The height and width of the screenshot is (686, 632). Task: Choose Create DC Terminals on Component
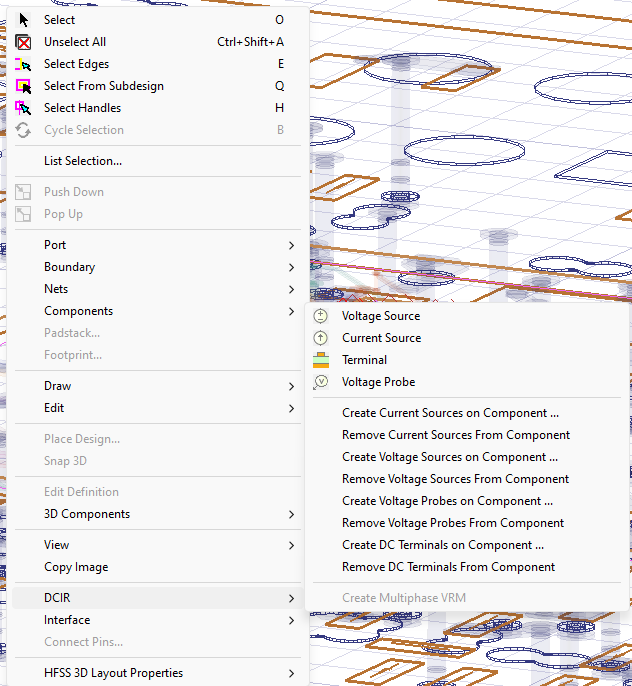[467, 545]
